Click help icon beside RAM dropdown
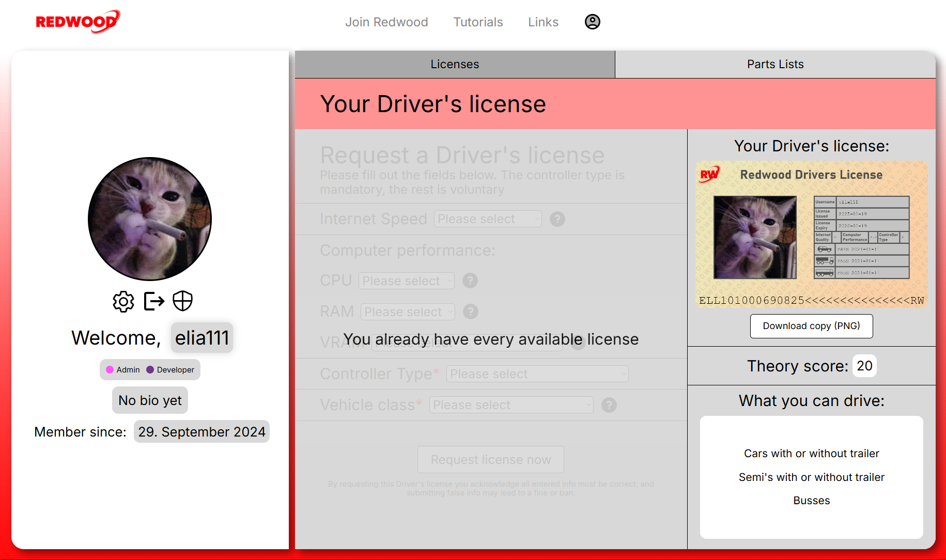 (470, 312)
